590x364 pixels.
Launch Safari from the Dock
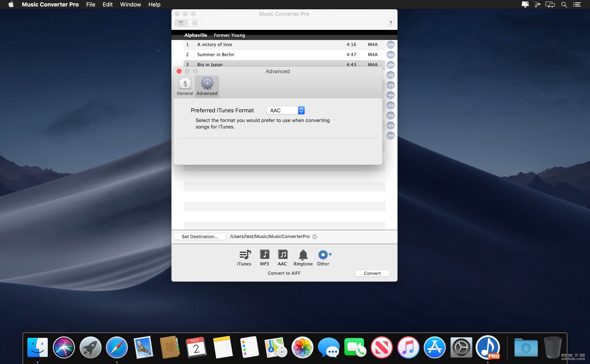117,347
